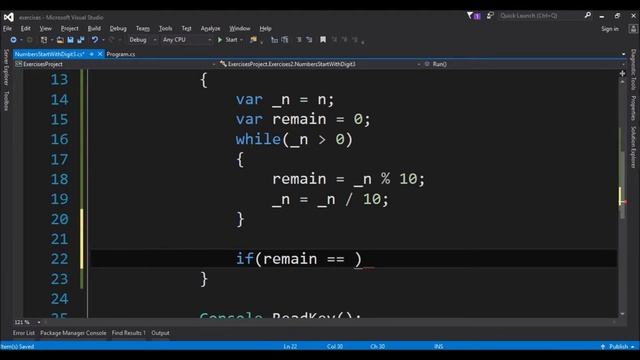Open the Output panel tab

[x=160, y=333]
